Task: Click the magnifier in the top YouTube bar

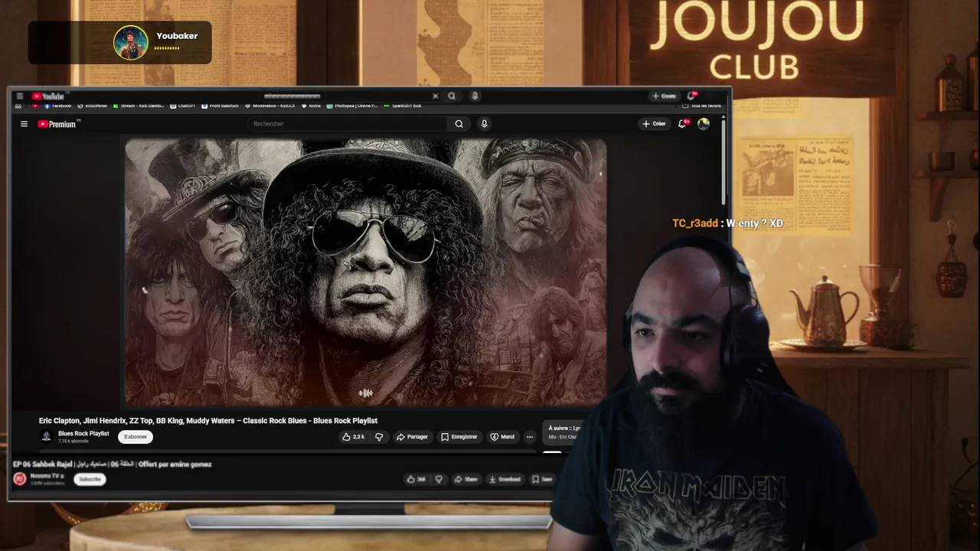Action: pos(452,96)
